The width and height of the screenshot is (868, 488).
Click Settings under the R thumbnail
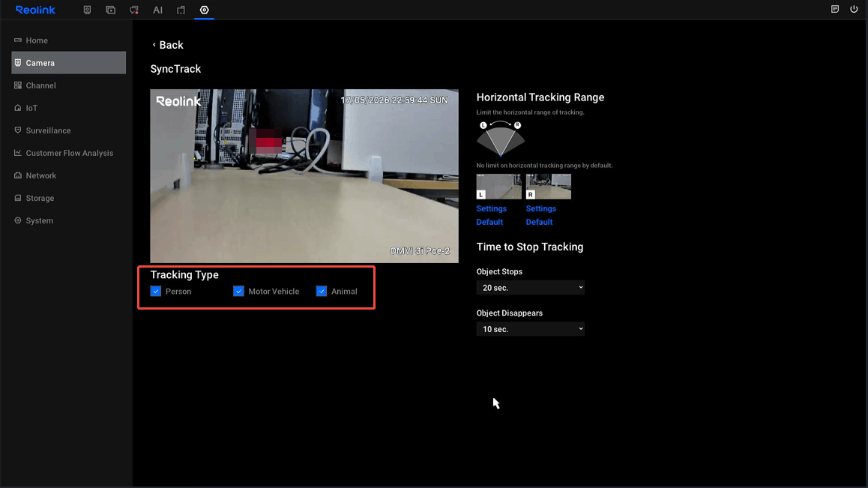click(x=541, y=208)
